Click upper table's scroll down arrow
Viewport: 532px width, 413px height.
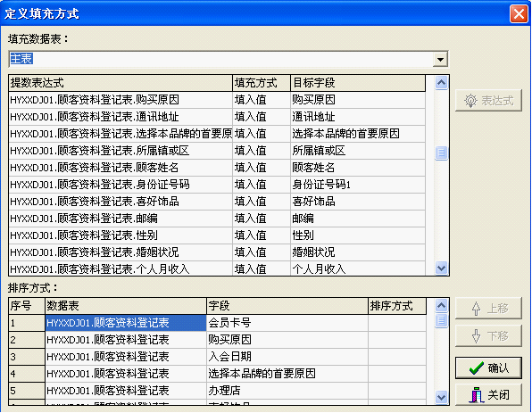[441, 268]
